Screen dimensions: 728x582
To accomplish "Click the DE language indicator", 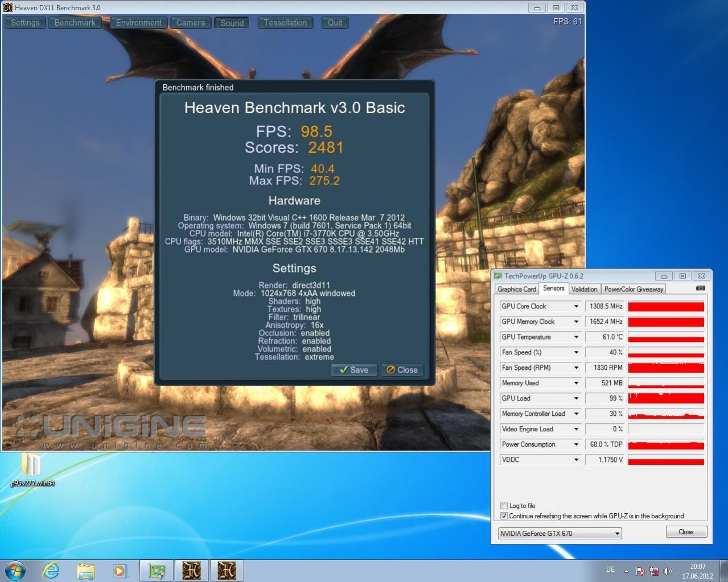I will pos(611,569).
